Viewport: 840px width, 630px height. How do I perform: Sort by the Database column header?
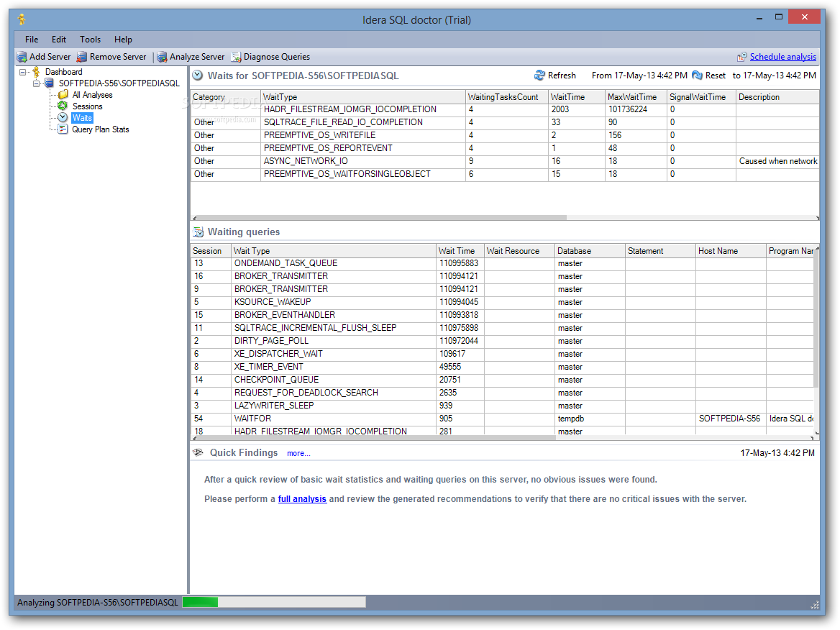click(x=590, y=251)
